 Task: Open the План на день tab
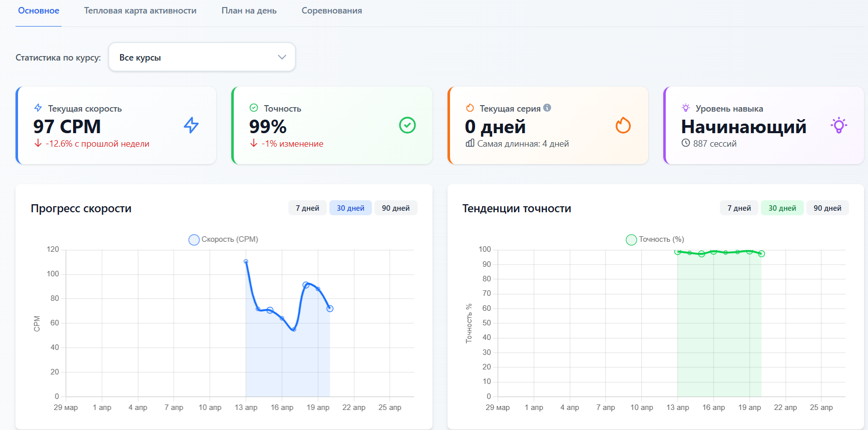pyautogui.click(x=249, y=11)
